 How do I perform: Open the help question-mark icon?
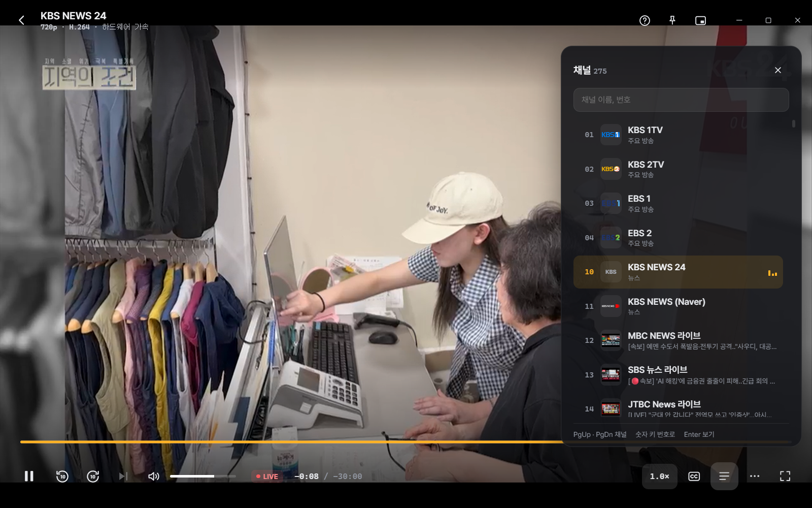click(x=645, y=20)
